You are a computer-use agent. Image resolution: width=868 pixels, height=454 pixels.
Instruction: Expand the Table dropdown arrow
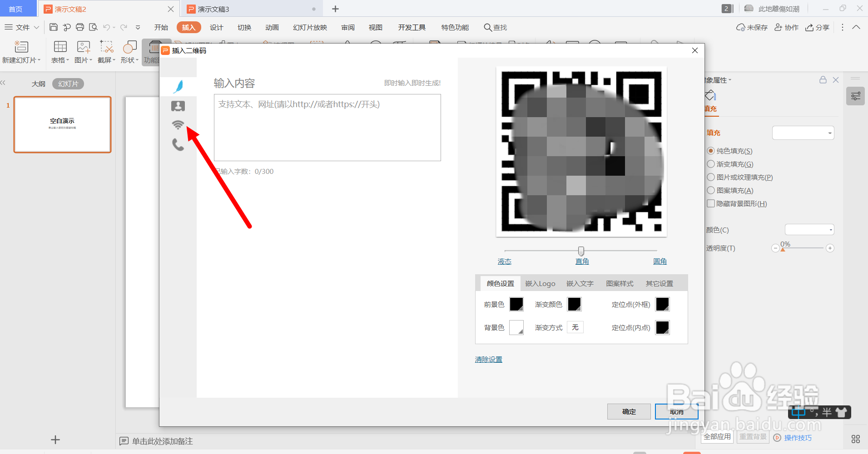click(x=68, y=60)
